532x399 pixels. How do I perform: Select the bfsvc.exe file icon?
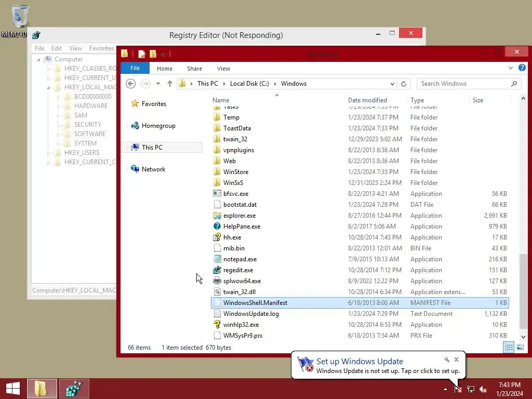(217, 193)
